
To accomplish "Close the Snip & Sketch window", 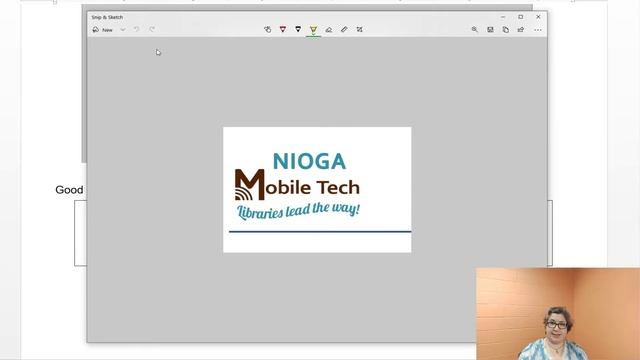I will click(538, 17).
